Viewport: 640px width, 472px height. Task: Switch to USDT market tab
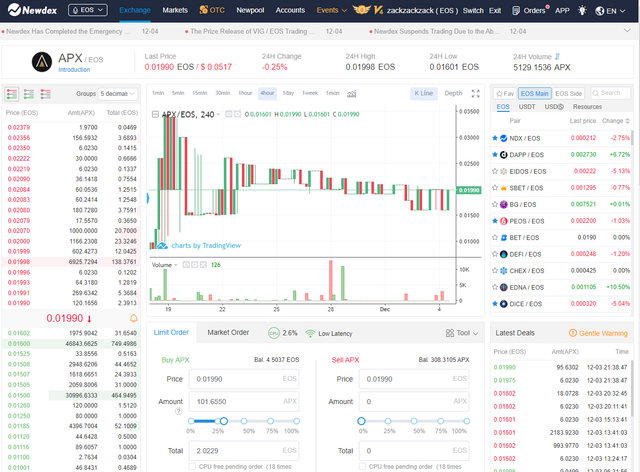point(527,107)
